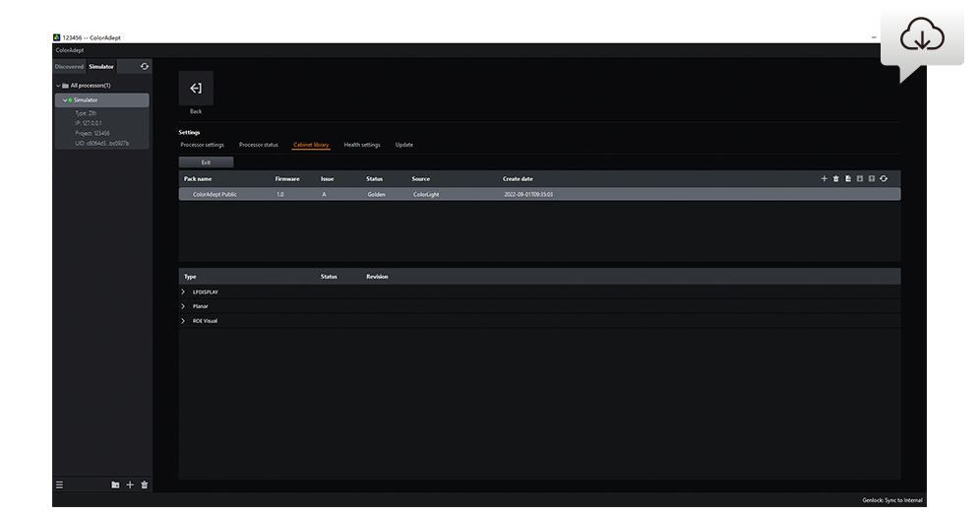This screenshot has width=980, height=515.
Task: Click the All processors folder icon
Action: [x=65, y=86]
